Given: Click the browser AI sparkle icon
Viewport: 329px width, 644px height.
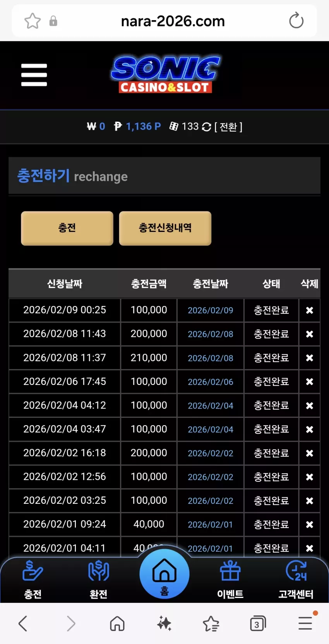Looking at the screenshot, I should (164, 623).
